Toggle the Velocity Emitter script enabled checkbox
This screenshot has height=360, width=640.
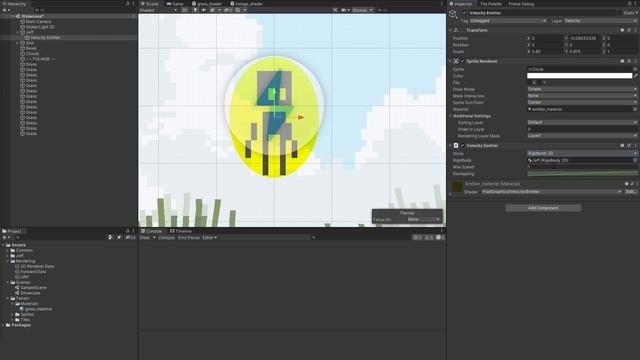(x=462, y=145)
